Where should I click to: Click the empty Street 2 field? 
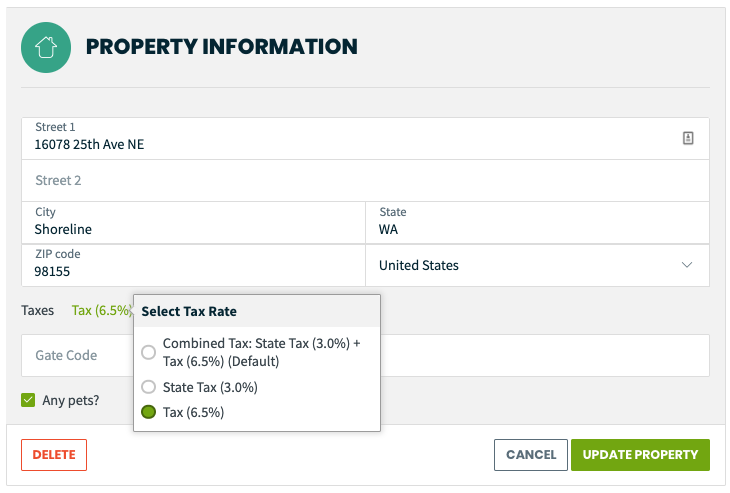pyautogui.click(x=365, y=181)
